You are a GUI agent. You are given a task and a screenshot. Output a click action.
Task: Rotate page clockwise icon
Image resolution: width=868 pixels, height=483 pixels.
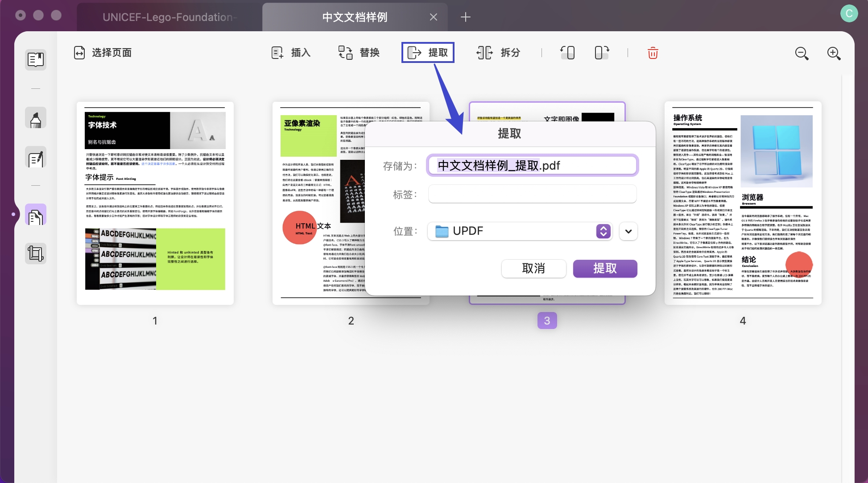click(602, 53)
